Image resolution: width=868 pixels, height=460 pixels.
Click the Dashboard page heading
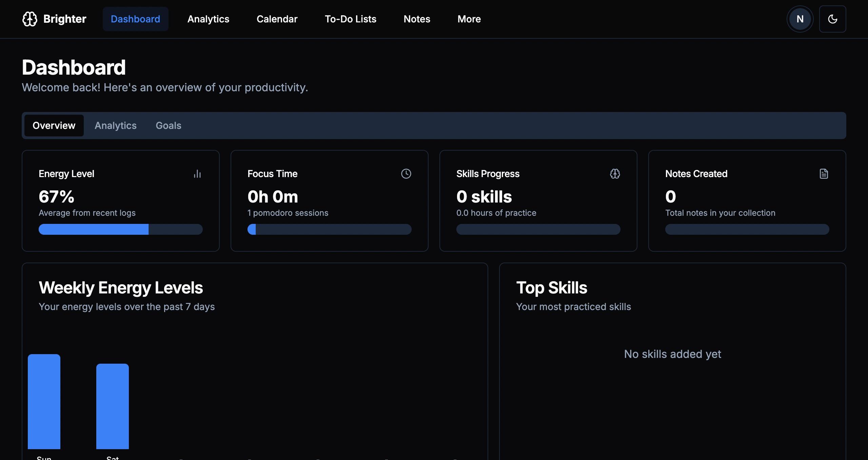(74, 67)
